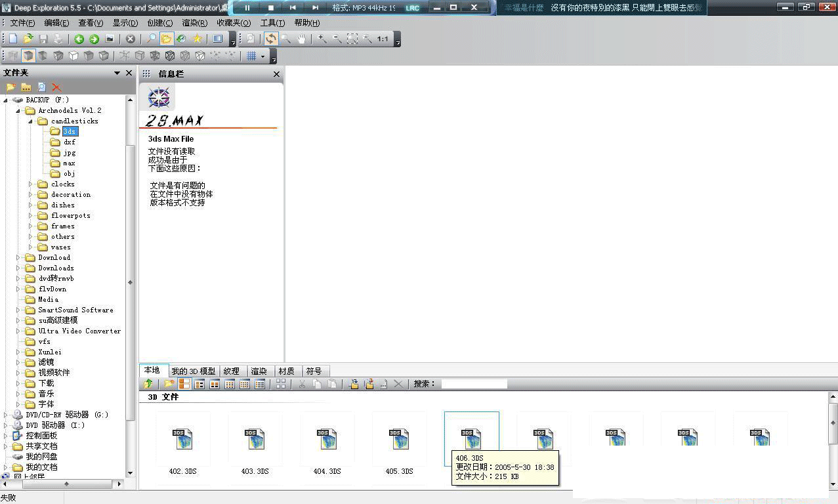Toggle the LRC lyrics button
The width and height of the screenshot is (838, 504).
tap(412, 8)
